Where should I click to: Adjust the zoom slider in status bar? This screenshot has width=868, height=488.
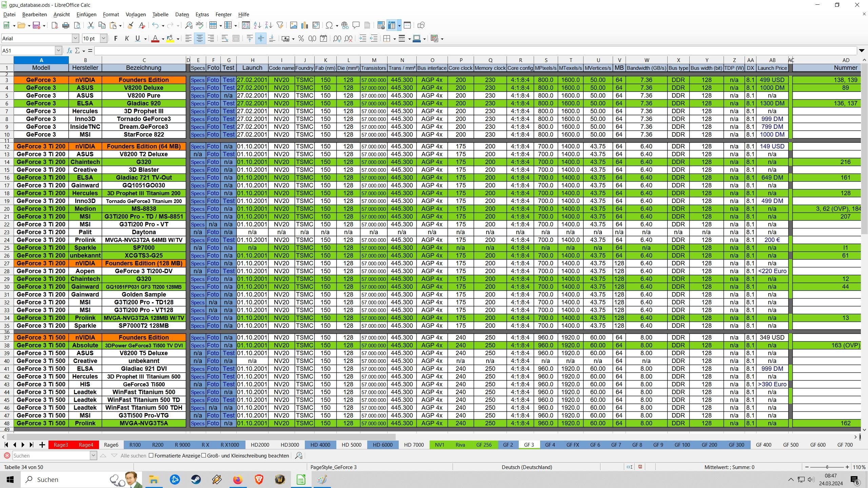coord(827,467)
